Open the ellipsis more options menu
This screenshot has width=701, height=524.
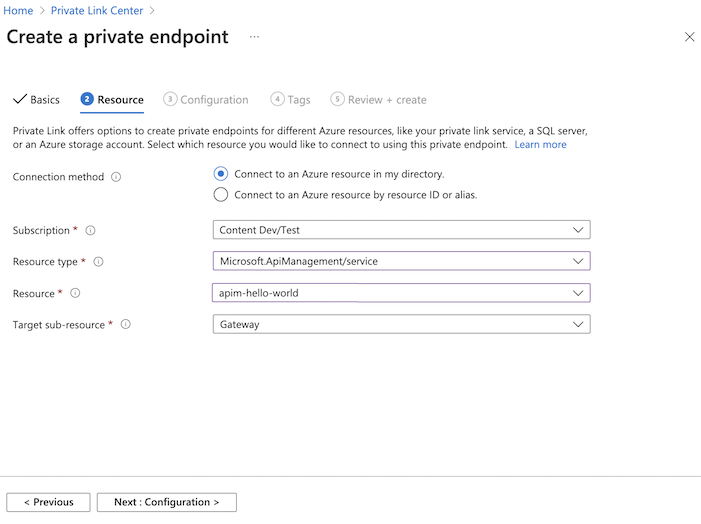tap(255, 37)
